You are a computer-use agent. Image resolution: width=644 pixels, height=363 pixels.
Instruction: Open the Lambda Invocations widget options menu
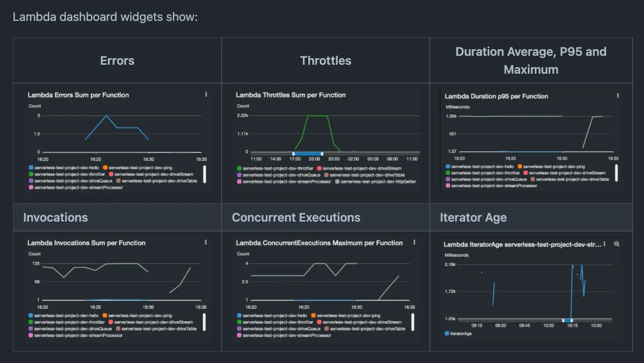pyautogui.click(x=206, y=242)
